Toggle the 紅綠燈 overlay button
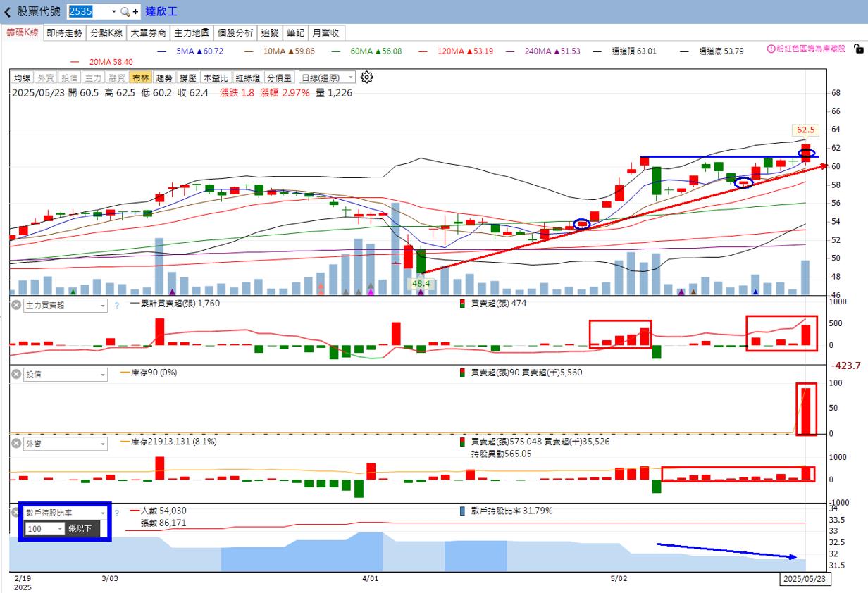 pos(249,78)
